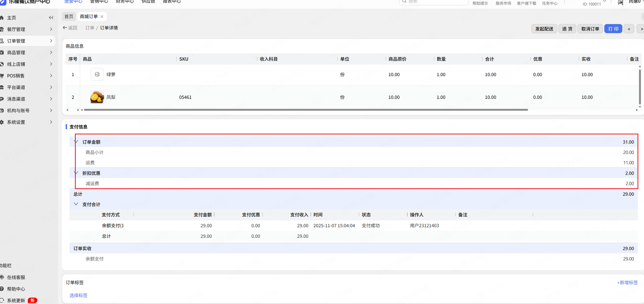Viewport: 644px width, 304px height.
Task: Open the 财务中心 top menu
Action: (125, 2)
